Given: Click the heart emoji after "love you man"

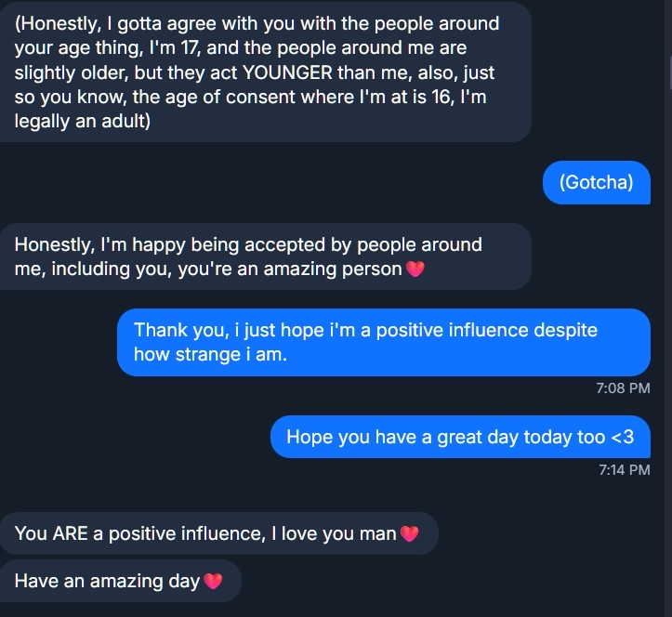Looking at the screenshot, I should (x=409, y=534).
